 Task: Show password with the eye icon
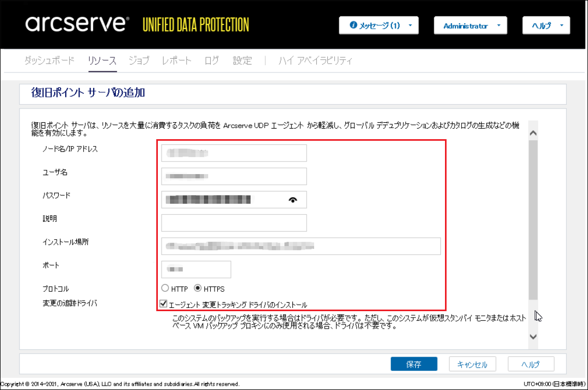(293, 199)
